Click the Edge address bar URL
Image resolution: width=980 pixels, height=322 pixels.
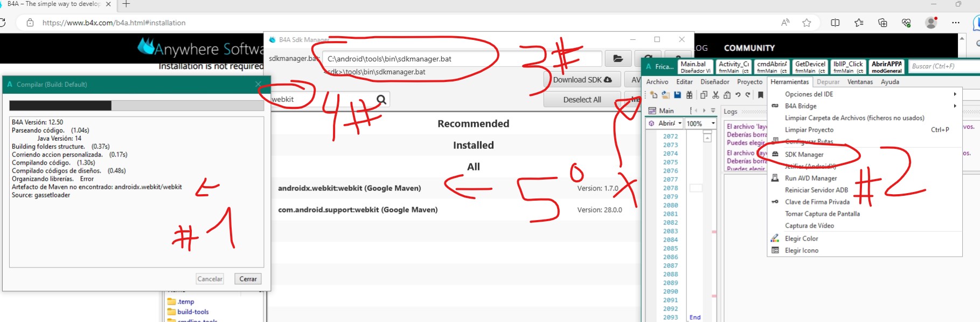(x=114, y=23)
